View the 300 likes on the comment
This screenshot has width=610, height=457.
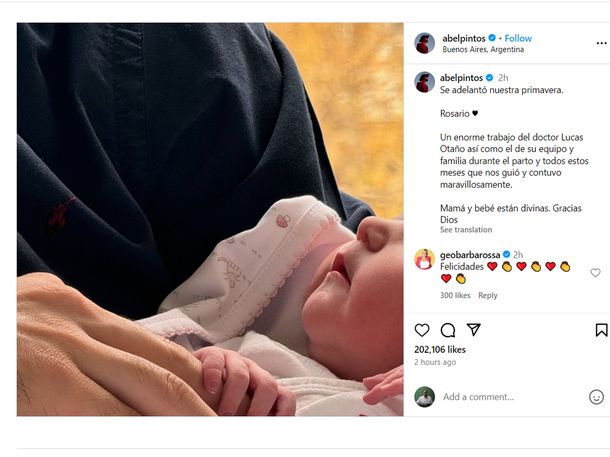(x=455, y=295)
